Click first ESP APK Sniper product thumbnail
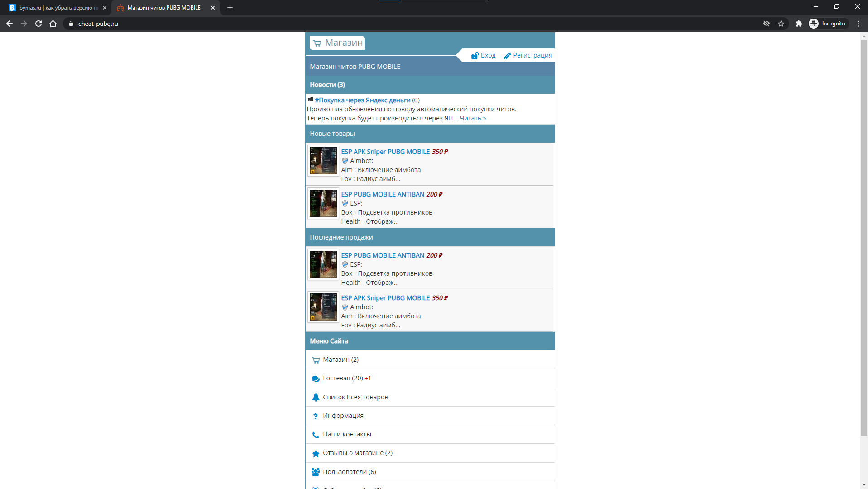 click(323, 161)
